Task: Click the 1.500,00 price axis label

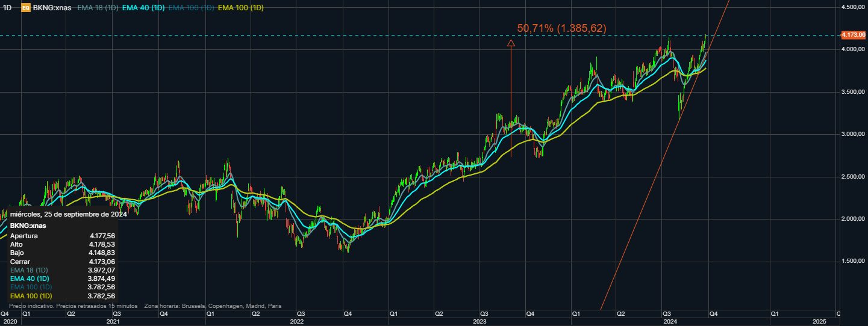Action: tap(853, 261)
